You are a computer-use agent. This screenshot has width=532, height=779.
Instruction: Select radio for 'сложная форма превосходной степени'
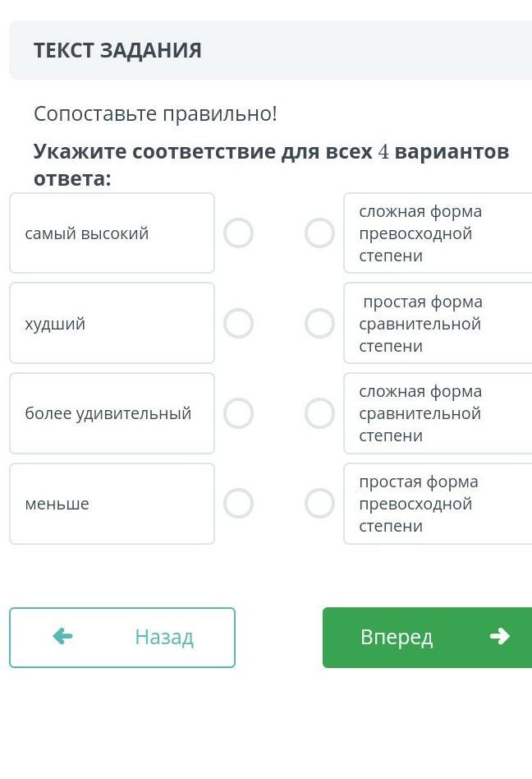(319, 233)
